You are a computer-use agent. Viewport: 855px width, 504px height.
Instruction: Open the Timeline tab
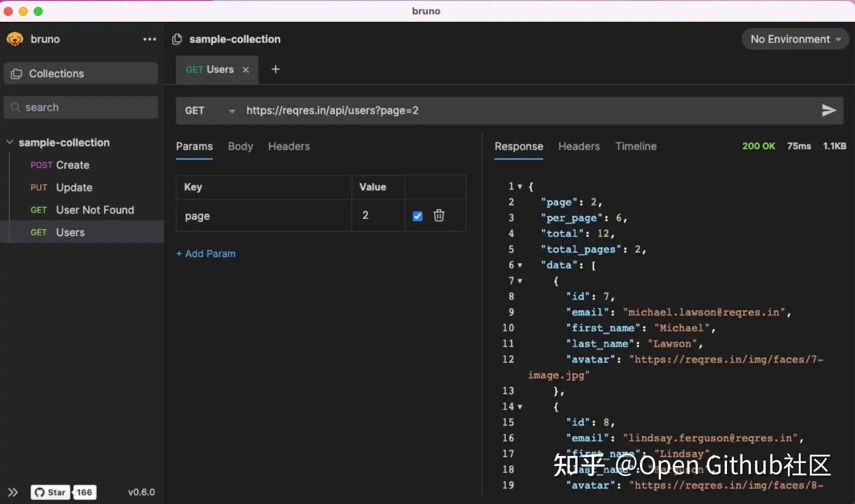click(636, 146)
